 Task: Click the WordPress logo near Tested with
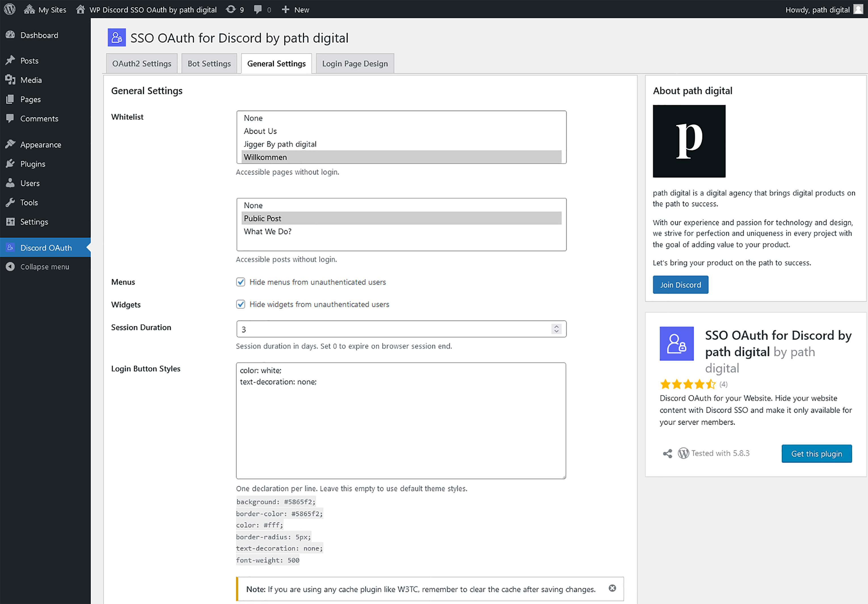point(683,453)
